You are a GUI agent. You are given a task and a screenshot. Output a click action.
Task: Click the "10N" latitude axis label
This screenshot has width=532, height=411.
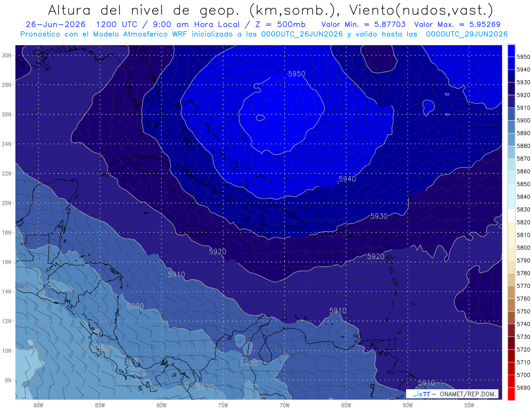(x=7, y=351)
